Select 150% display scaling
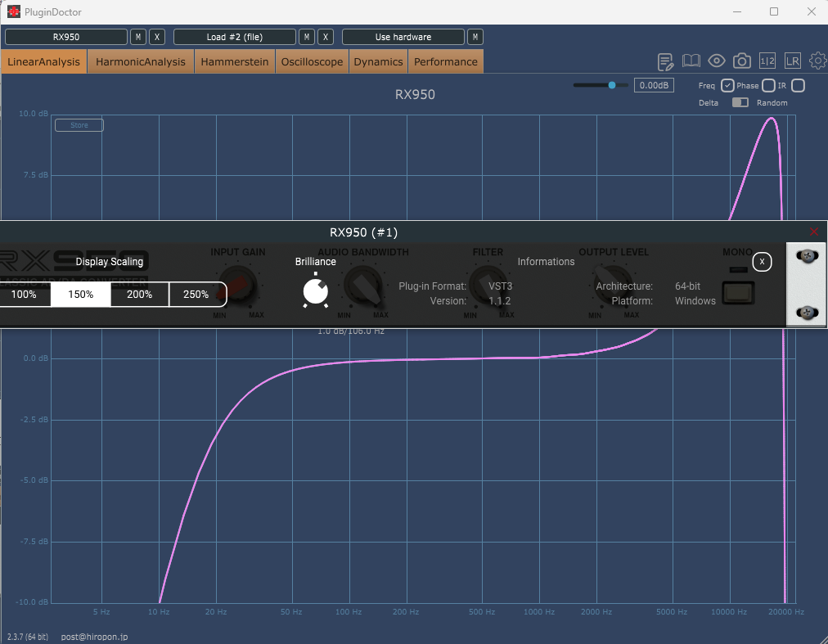 [81, 295]
